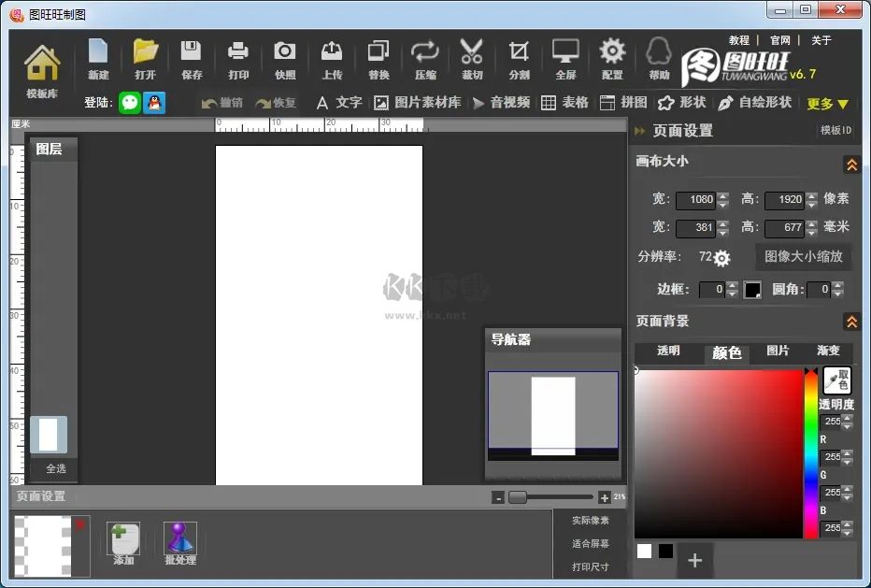Select the black color swatch at bottom
Screen dimensions: 871x588
[665, 551]
